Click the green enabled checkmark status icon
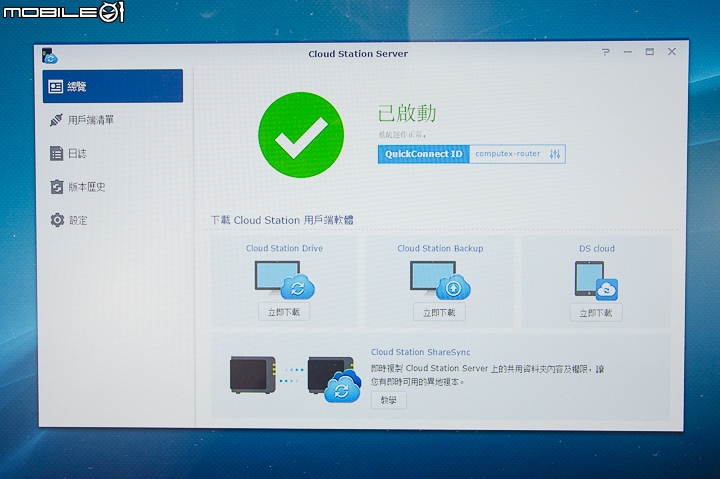The height and width of the screenshot is (479, 720). (x=301, y=135)
